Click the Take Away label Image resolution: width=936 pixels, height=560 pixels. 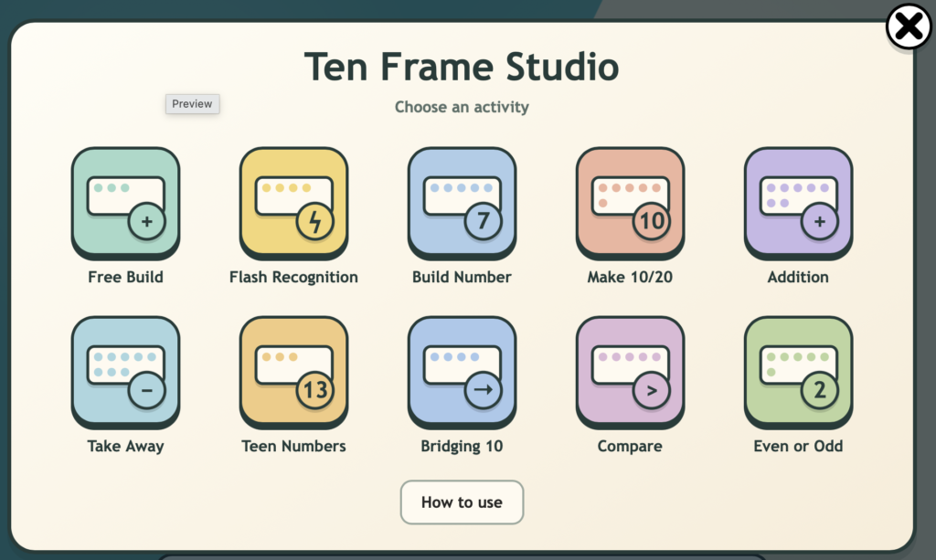pyautogui.click(x=125, y=446)
